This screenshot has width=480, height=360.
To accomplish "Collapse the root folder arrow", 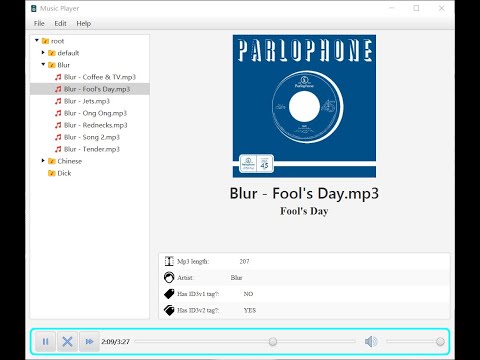I will [x=37, y=40].
